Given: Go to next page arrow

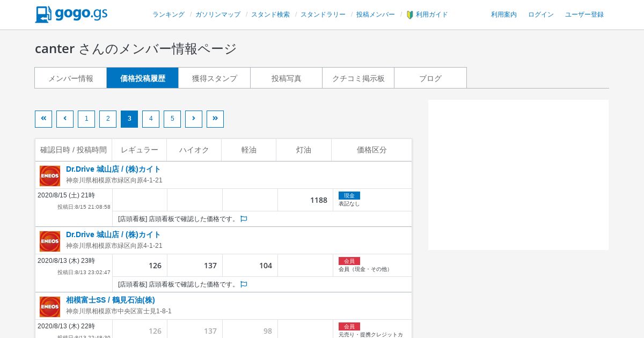Looking at the screenshot, I should [194, 119].
